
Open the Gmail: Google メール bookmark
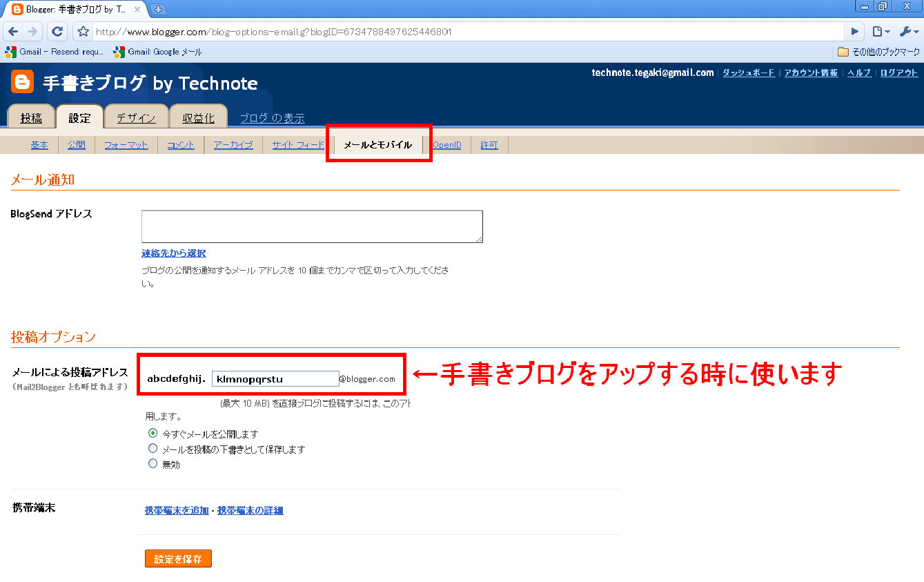[158, 52]
